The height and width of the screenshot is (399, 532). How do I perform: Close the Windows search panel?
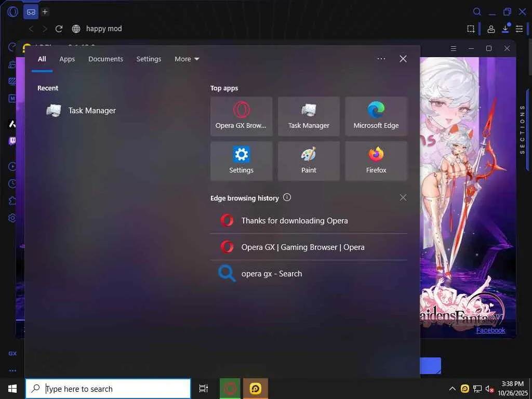point(403,59)
